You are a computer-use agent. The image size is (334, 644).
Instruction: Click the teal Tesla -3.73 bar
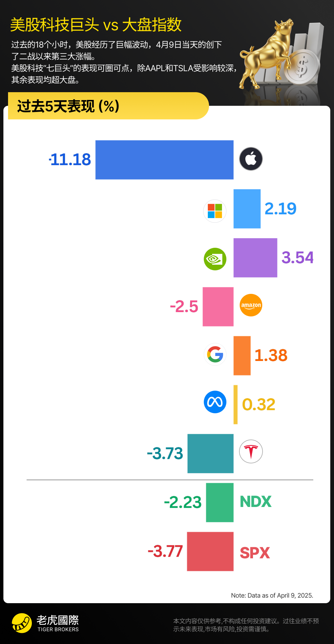[x=210, y=453]
